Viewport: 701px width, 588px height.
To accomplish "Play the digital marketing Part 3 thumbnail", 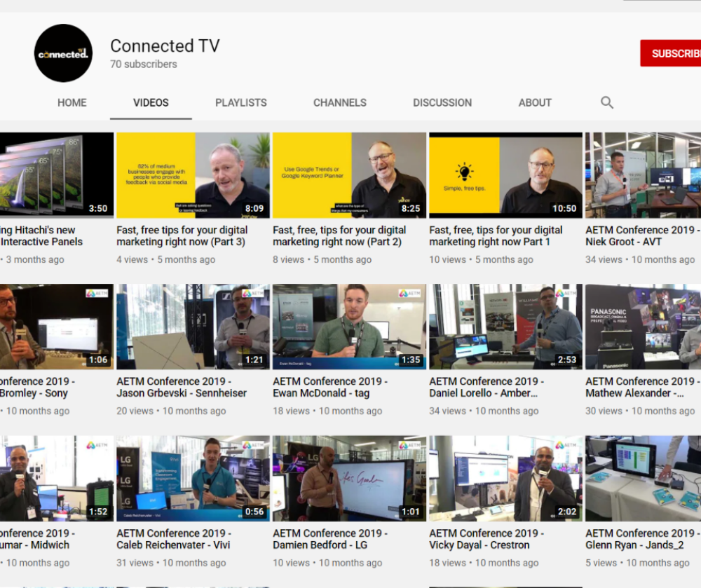I will (x=193, y=175).
